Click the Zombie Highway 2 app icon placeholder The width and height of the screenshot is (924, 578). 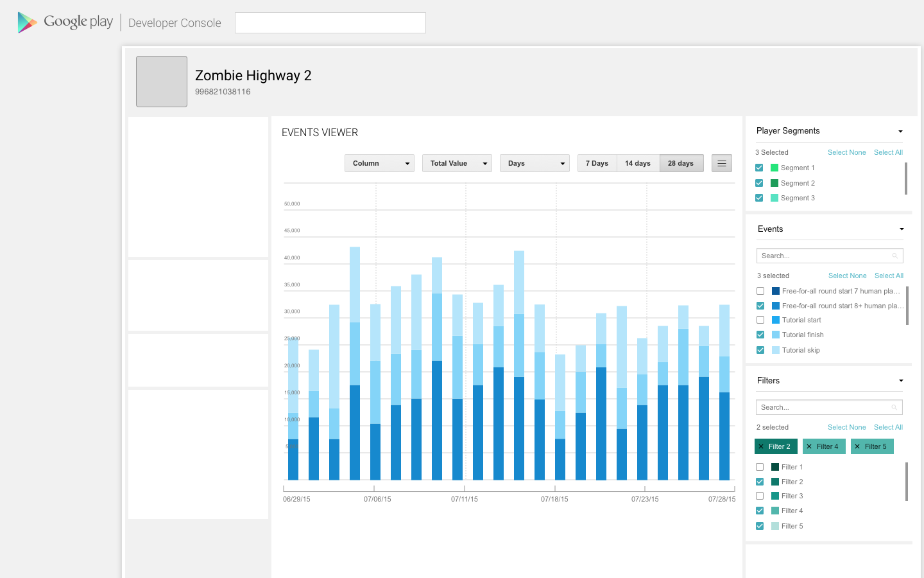pos(162,82)
